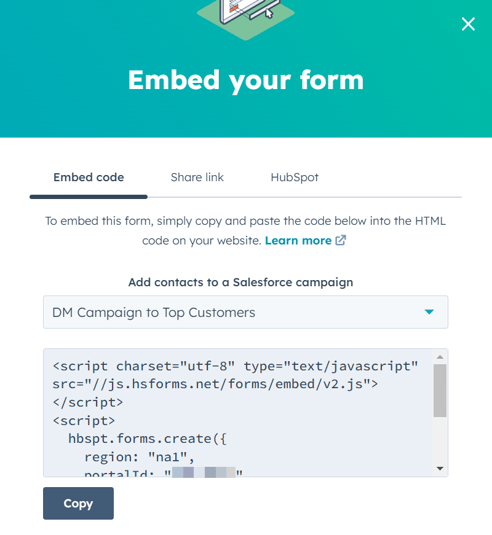Switch to the Share link tab

click(197, 177)
